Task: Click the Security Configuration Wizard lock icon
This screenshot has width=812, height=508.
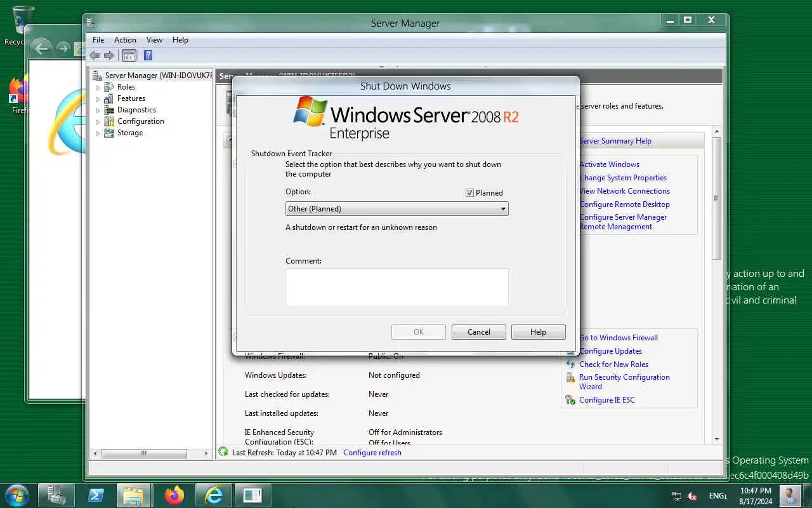Action: tap(570, 377)
